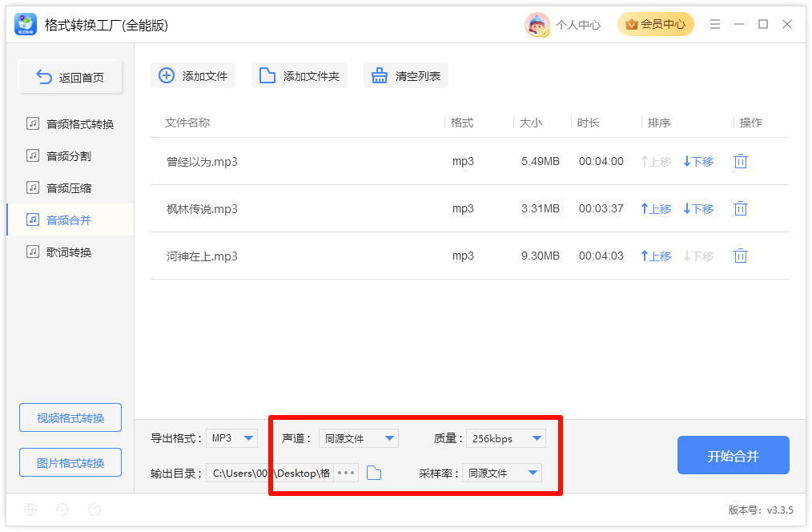The width and height of the screenshot is (812, 532).
Task: Click 添加文件夹 add folder
Action: 299,75
